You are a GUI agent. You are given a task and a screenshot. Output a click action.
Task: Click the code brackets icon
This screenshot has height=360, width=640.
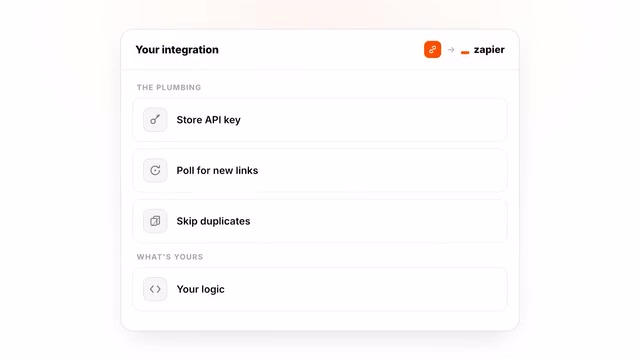coord(155,289)
